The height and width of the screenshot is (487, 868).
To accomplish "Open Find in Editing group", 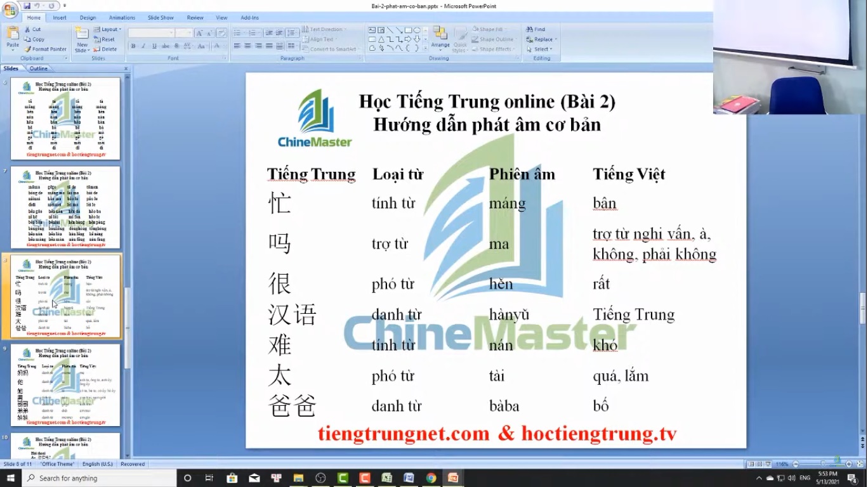I will click(x=536, y=29).
